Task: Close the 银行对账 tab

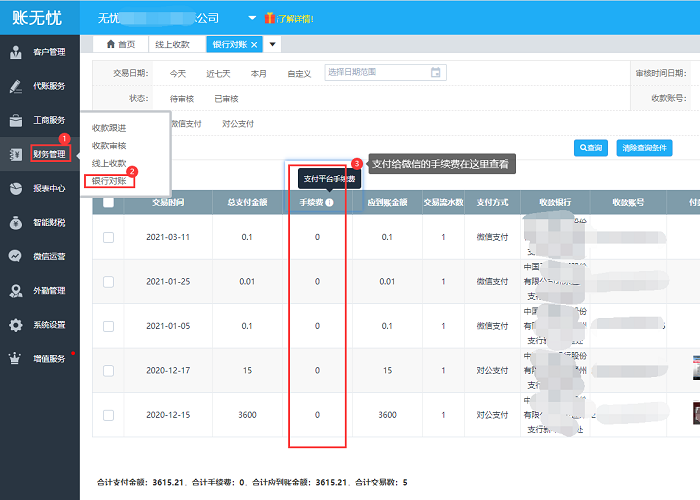Action: 254,45
